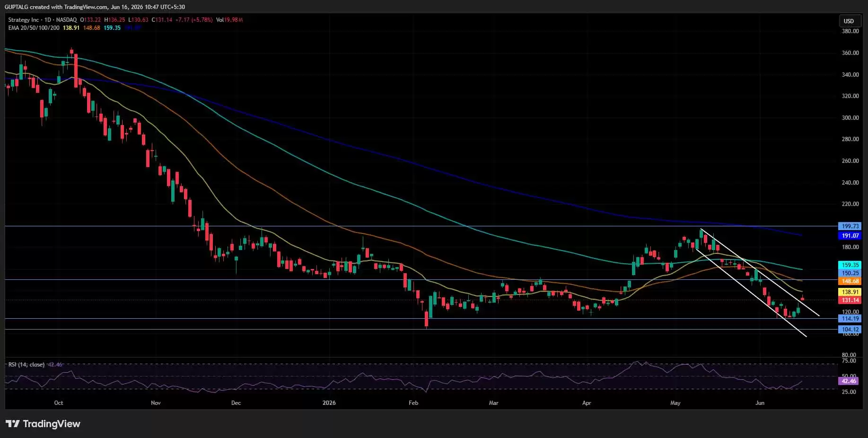Click the 240.00 price axis tick
The width and height of the screenshot is (868, 438).
pos(850,183)
